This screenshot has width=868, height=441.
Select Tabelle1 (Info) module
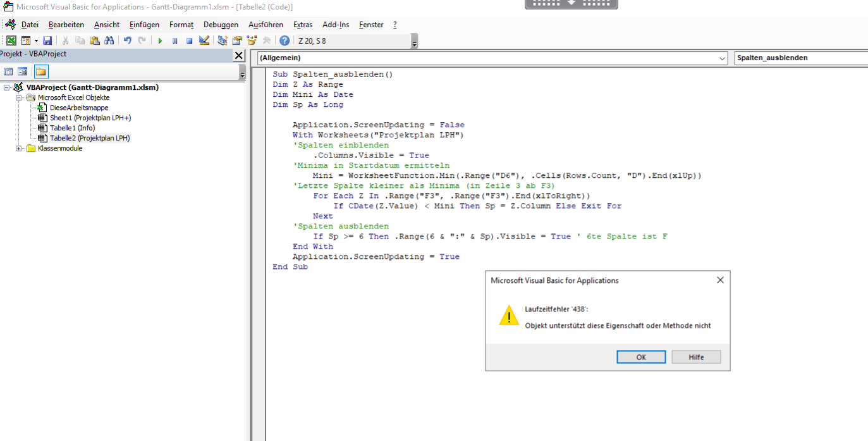click(x=72, y=128)
